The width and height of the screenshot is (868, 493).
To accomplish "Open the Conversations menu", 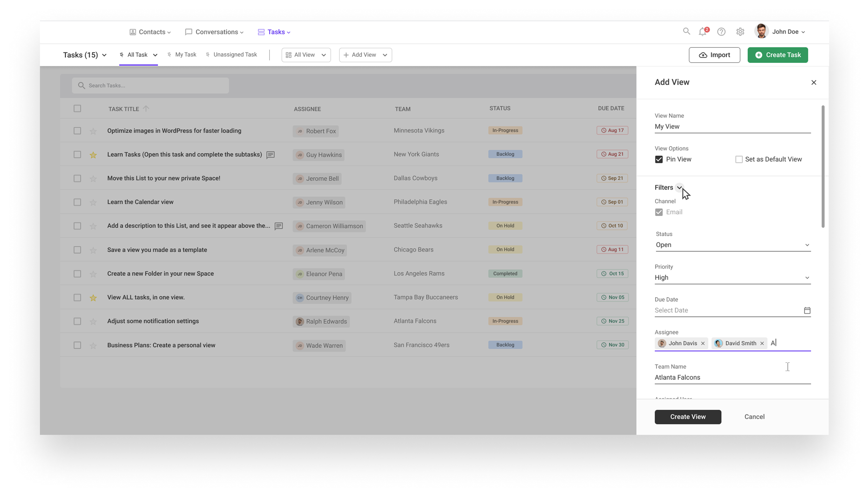I will click(x=214, y=32).
